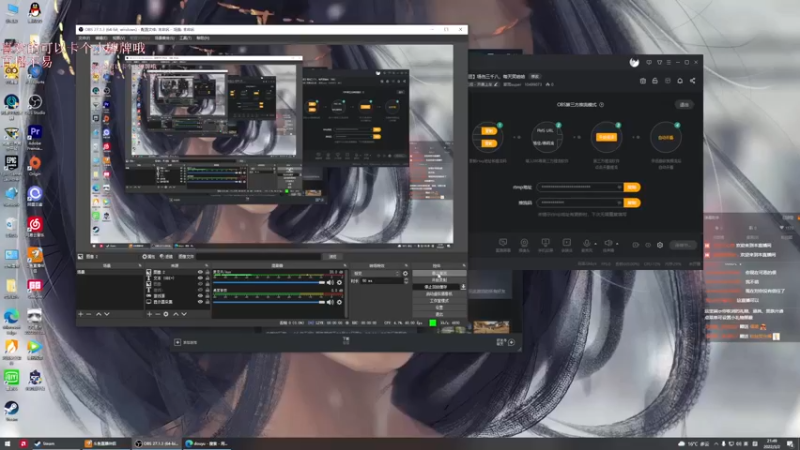Toggle visibility of the display capture source
800x450 pixels.
click(x=200, y=302)
